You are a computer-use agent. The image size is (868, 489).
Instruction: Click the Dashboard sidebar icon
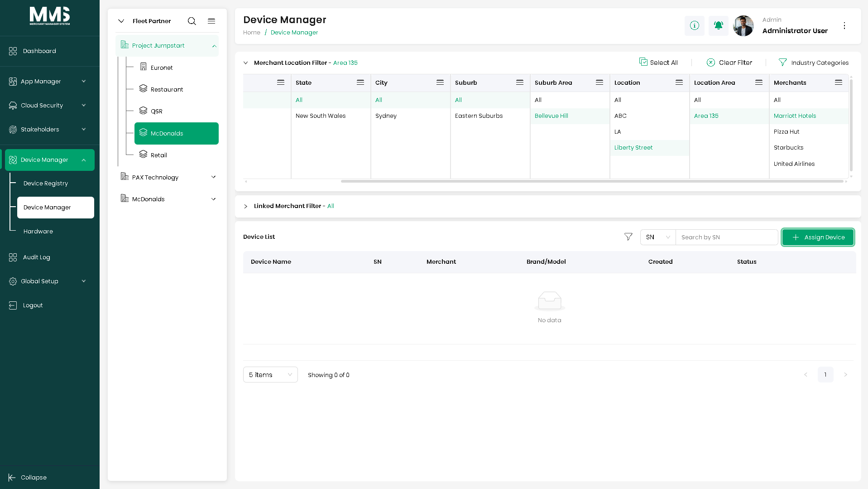[13, 51]
